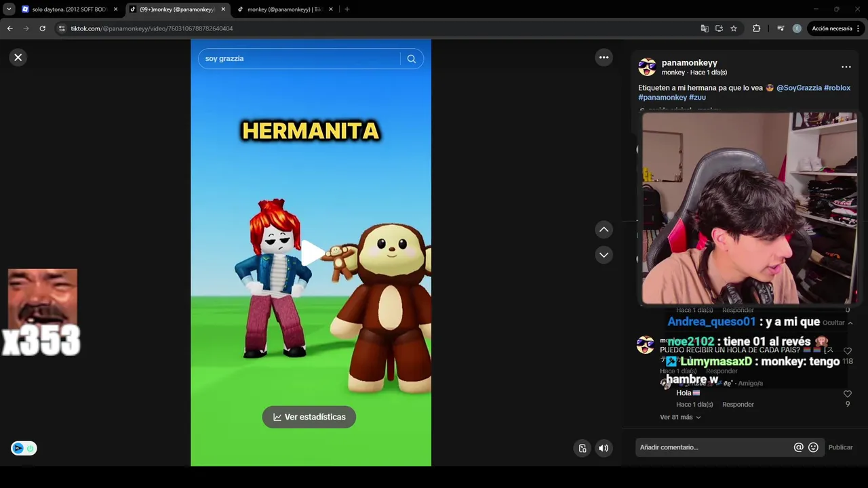Click Publicar to post comment

(840, 447)
